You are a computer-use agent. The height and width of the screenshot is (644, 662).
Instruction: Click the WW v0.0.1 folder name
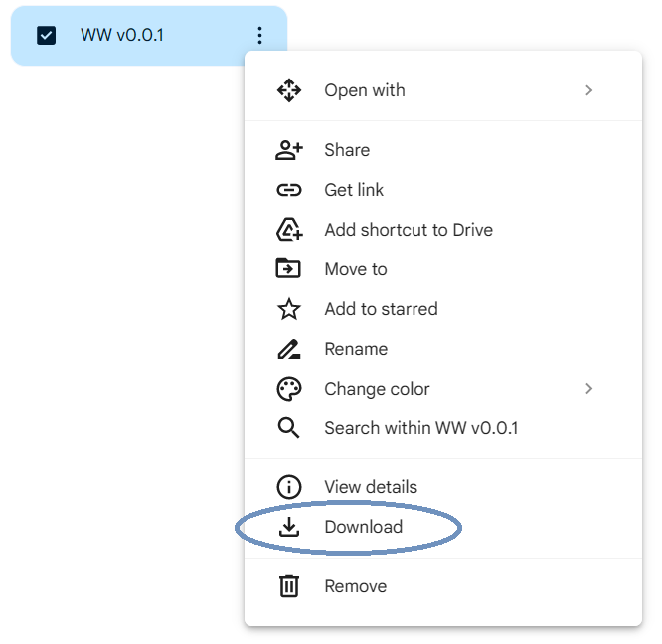point(122,36)
